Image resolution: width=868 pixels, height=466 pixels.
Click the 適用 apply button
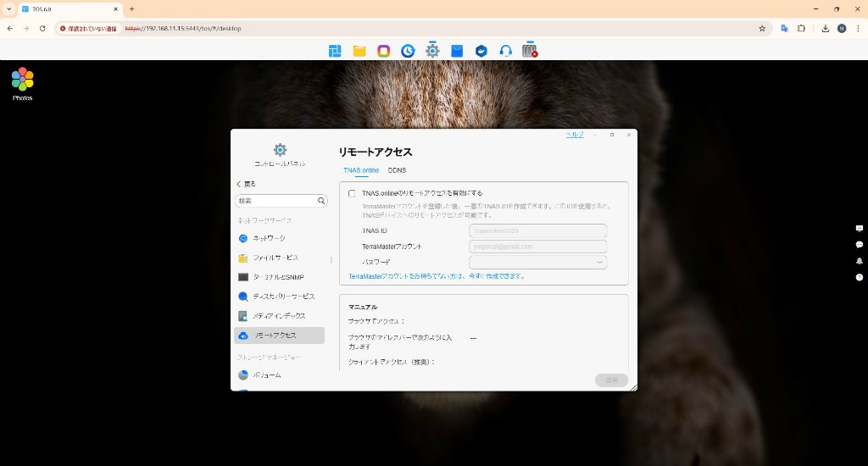611,380
